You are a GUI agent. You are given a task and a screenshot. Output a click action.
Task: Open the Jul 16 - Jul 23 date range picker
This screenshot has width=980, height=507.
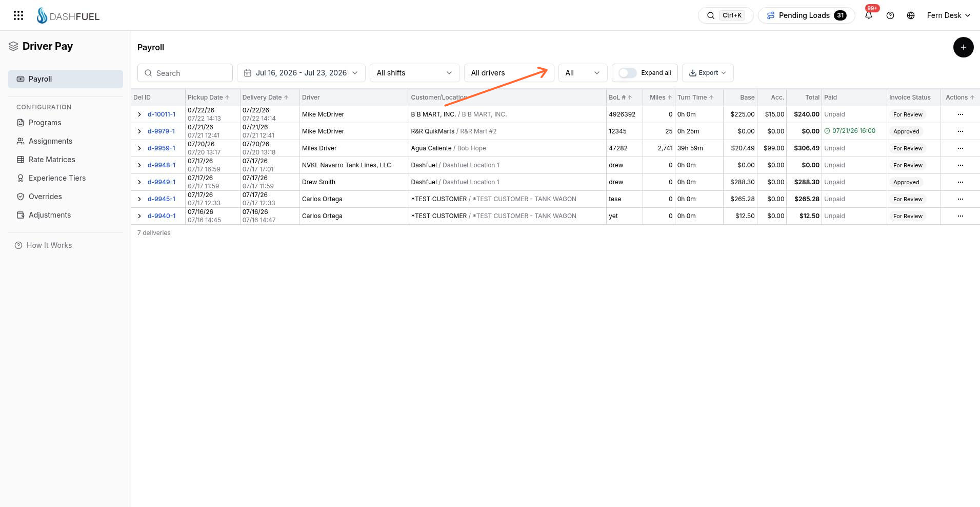tap(301, 73)
